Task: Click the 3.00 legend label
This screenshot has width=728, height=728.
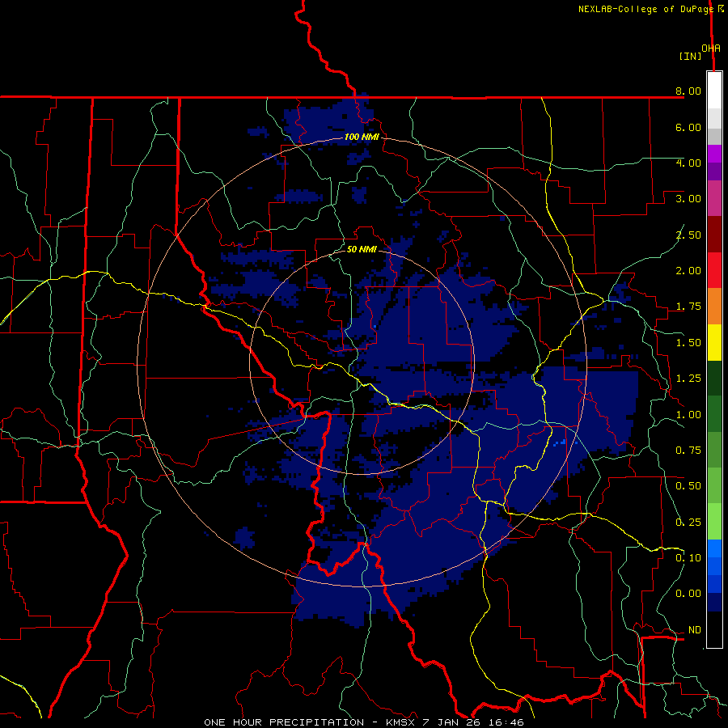Action: click(x=688, y=199)
